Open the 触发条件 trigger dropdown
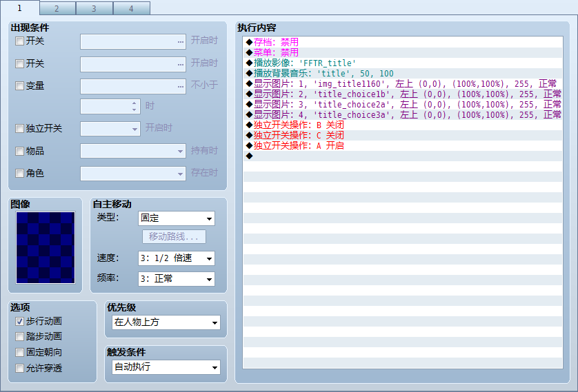 click(166, 367)
